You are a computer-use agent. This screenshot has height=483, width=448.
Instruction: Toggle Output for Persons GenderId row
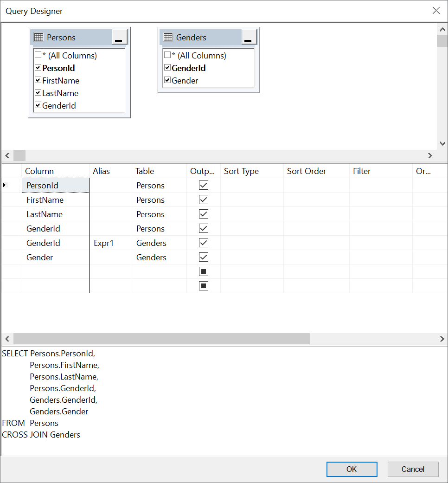tap(204, 228)
